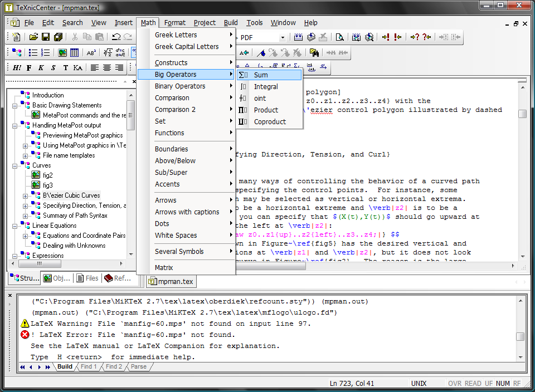The height and width of the screenshot is (392, 535).
Task: Jump to next LaTeX error via red exclamation icon
Action: (387, 37)
